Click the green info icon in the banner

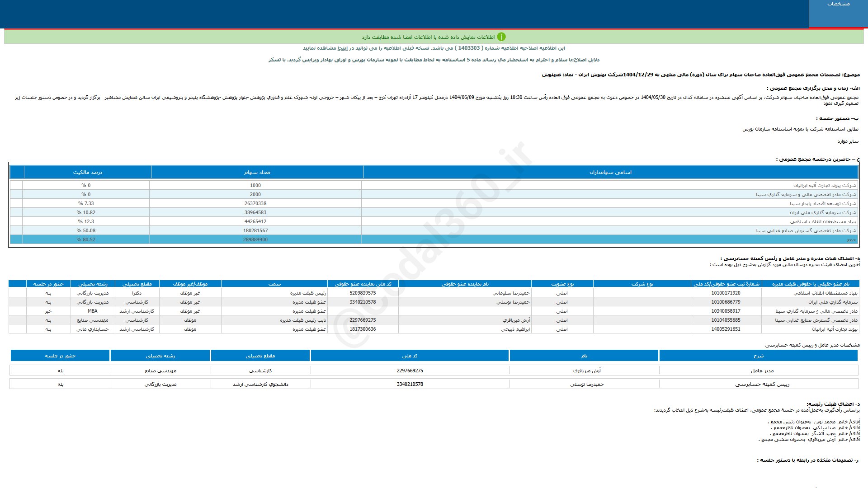[x=501, y=37]
